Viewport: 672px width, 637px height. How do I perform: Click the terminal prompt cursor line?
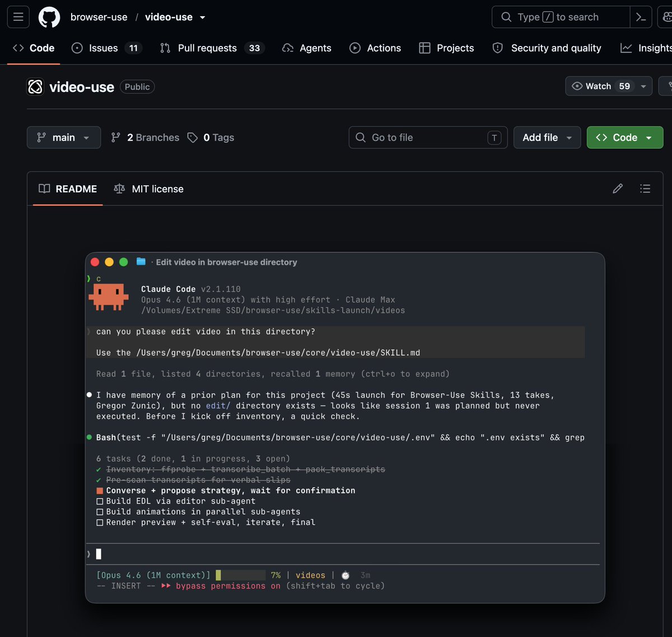coord(343,554)
